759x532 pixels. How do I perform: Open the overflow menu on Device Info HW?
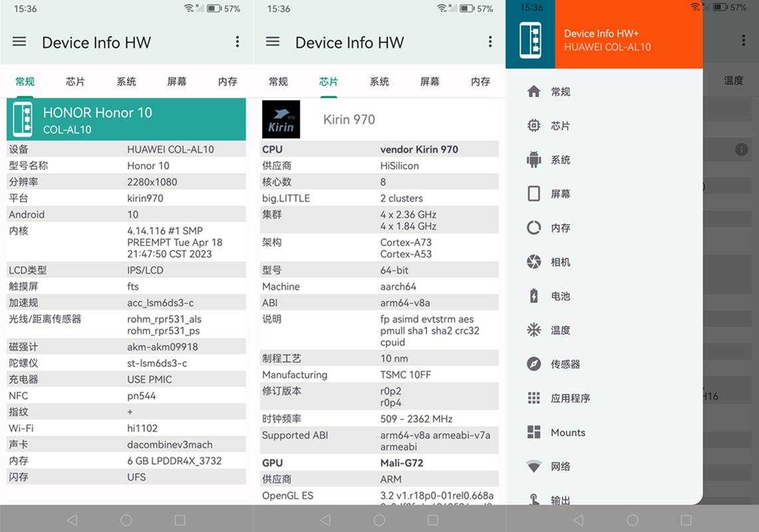[237, 42]
